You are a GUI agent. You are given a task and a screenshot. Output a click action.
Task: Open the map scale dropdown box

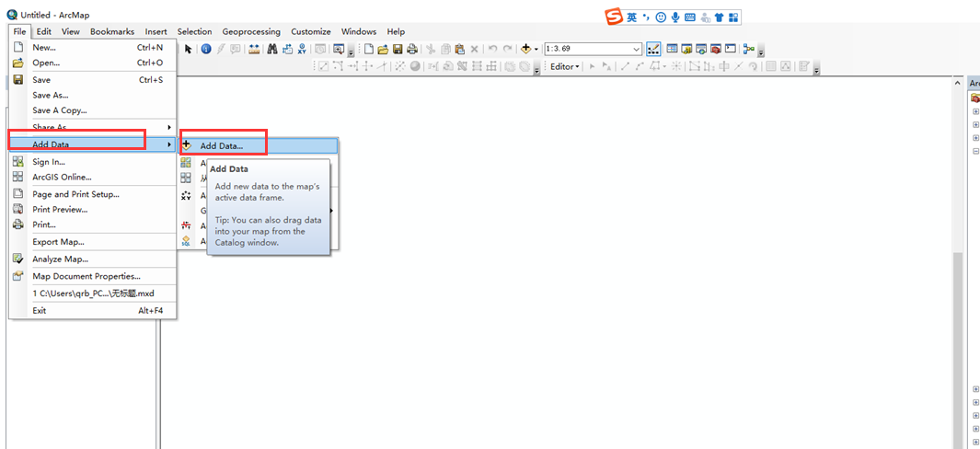pyautogui.click(x=594, y=49)
